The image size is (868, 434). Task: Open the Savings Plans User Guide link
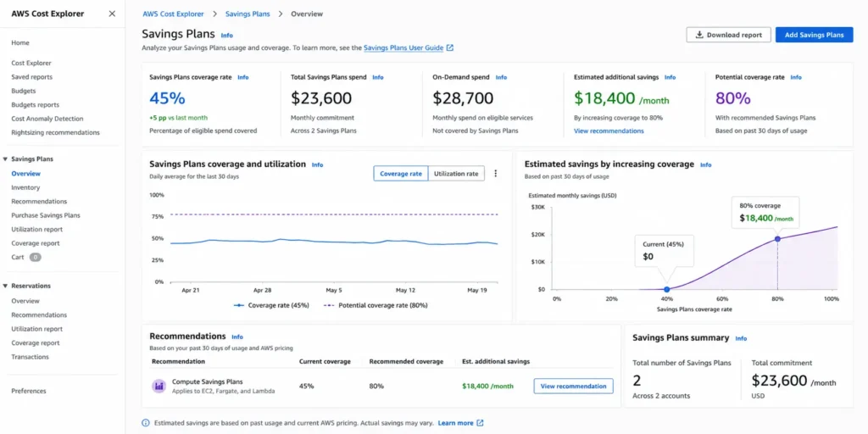(x=403, y=48)
